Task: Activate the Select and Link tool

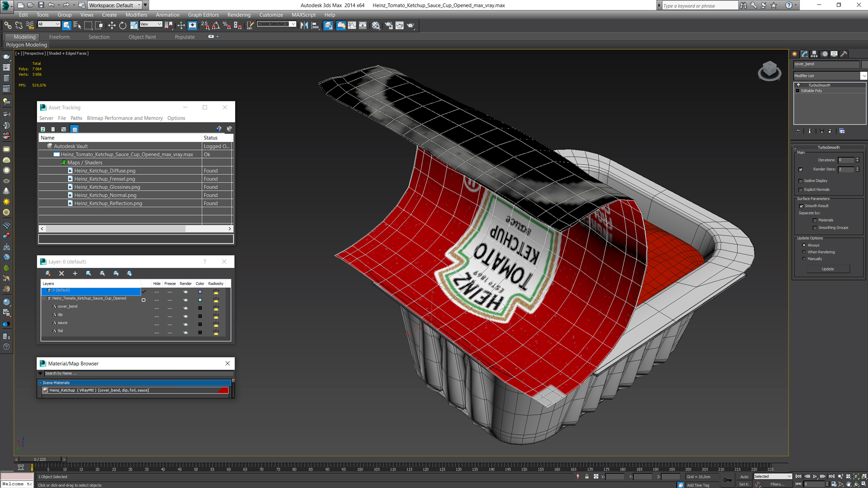Action: coord(8,25)
